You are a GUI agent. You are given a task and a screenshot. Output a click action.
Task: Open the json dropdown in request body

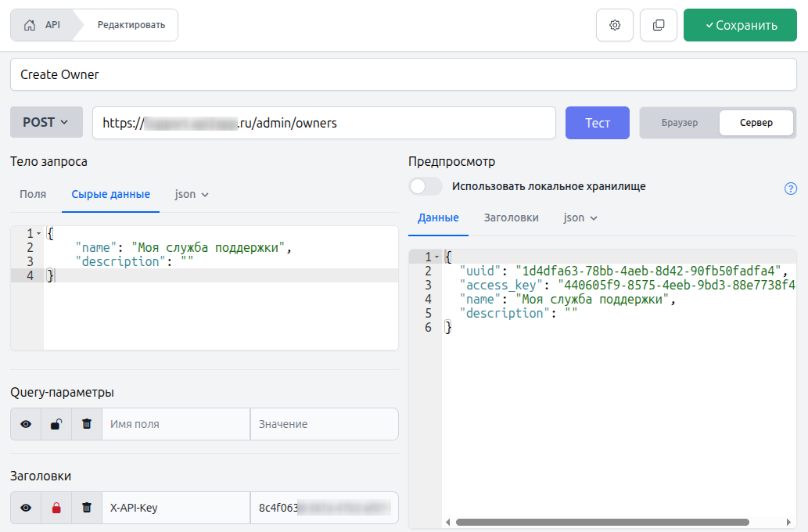191,194
